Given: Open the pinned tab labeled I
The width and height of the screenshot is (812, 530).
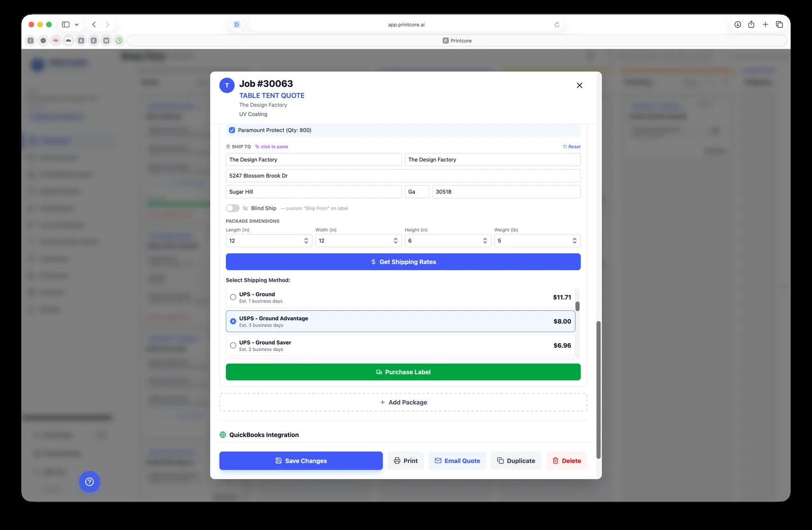Looking at the screenshot, I should 31,41.
